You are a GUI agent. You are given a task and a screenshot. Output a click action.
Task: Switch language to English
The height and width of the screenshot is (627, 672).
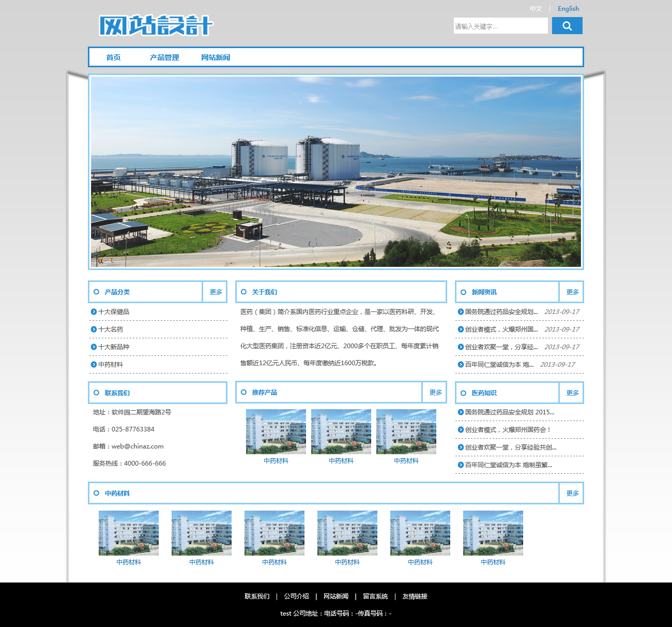point(568,9)
